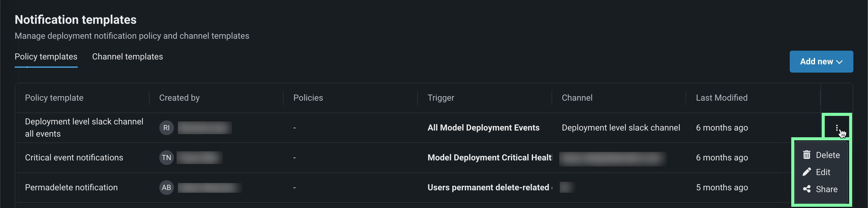This screenshot has height=208, width=868.
Task: Switch to the Channel templates tab
Action: (127, 57)
